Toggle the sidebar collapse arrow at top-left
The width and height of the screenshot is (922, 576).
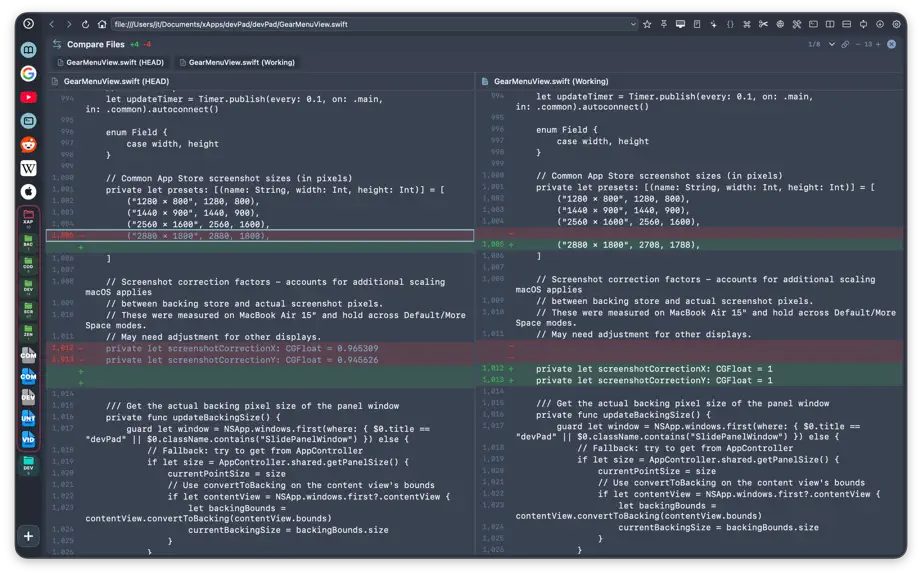(28, 24)
